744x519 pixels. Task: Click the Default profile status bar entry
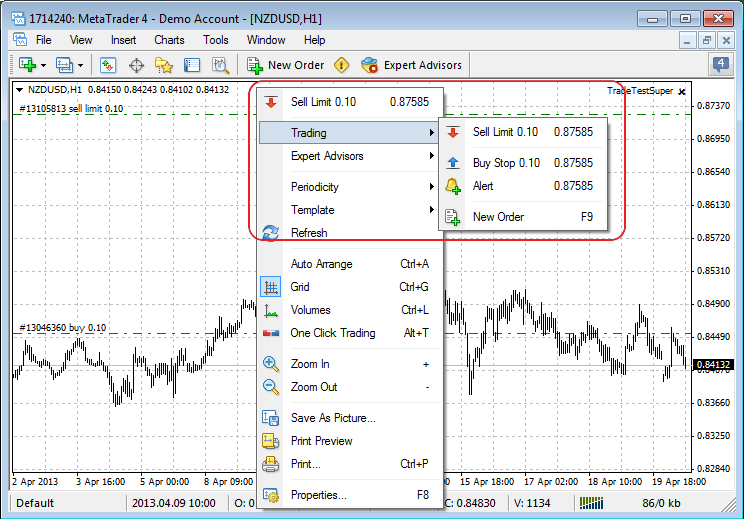(x=35, y=503)
